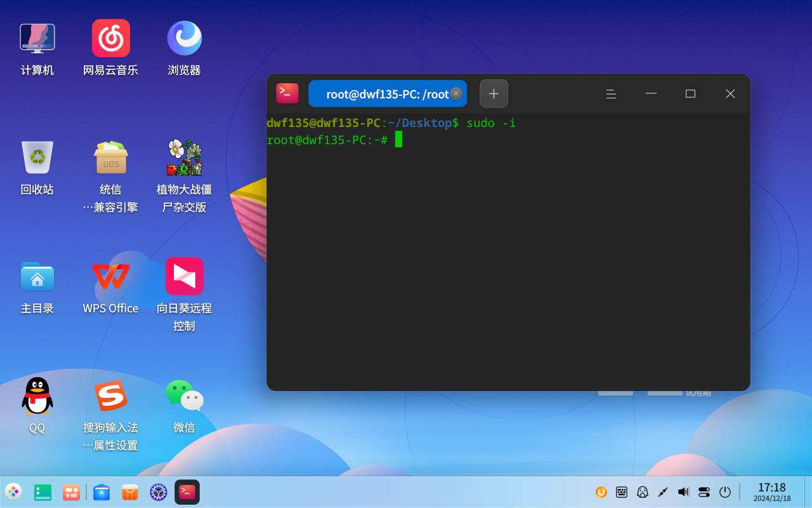Select the root@dwf135-PC: /root tab

coord(387,93)
